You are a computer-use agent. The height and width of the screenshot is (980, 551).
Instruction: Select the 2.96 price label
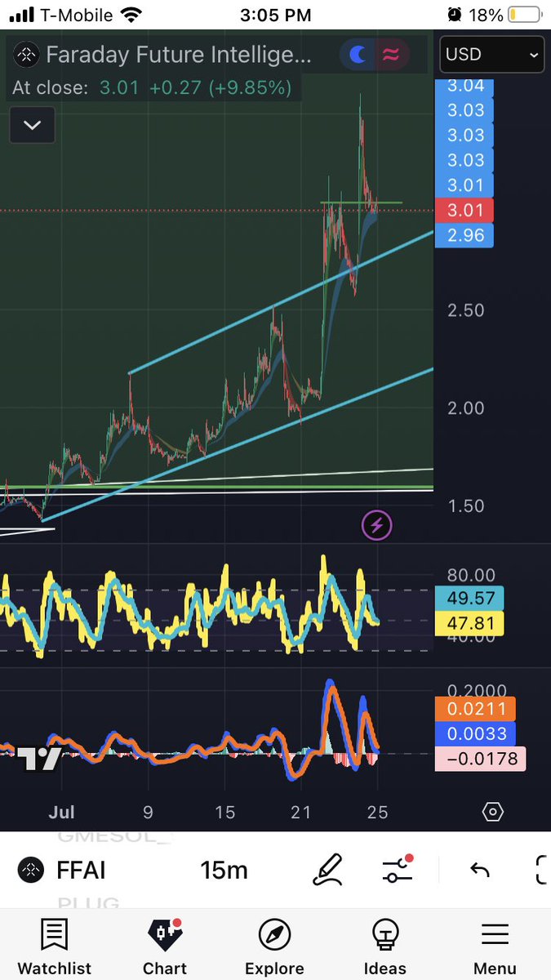point(464,236)
